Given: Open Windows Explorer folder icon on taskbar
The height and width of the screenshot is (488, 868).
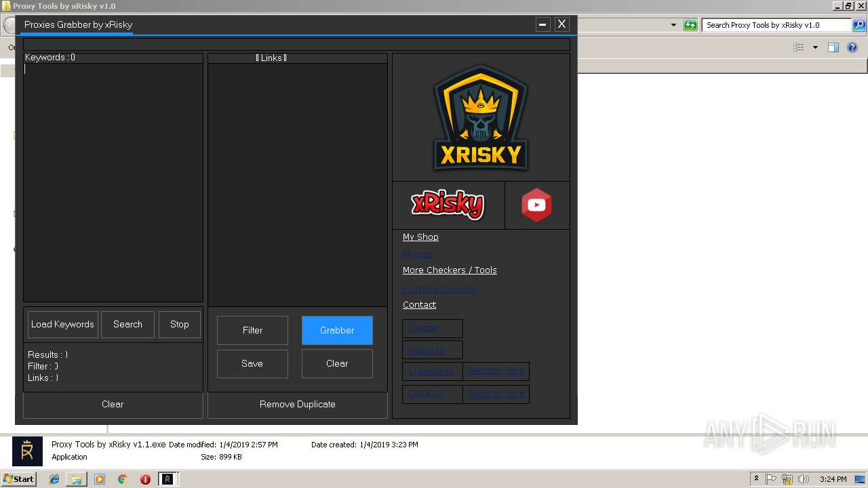Looking at the screenshot, I should (x=77, y=479).
